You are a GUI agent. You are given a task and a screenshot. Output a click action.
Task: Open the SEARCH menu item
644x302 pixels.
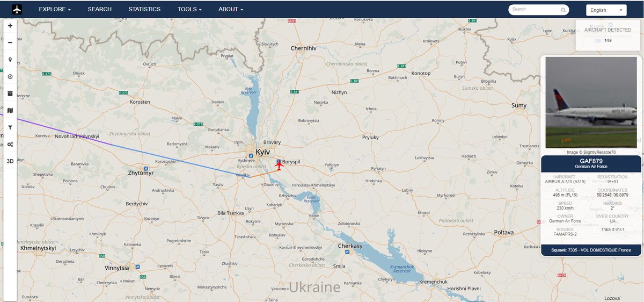click(x=100, y=10)
